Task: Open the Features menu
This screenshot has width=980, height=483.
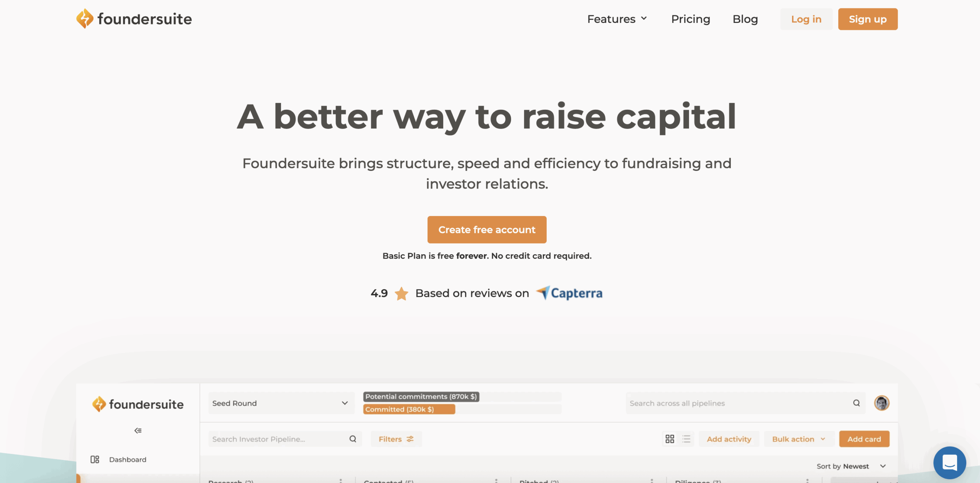Action: tap(616, 19)
